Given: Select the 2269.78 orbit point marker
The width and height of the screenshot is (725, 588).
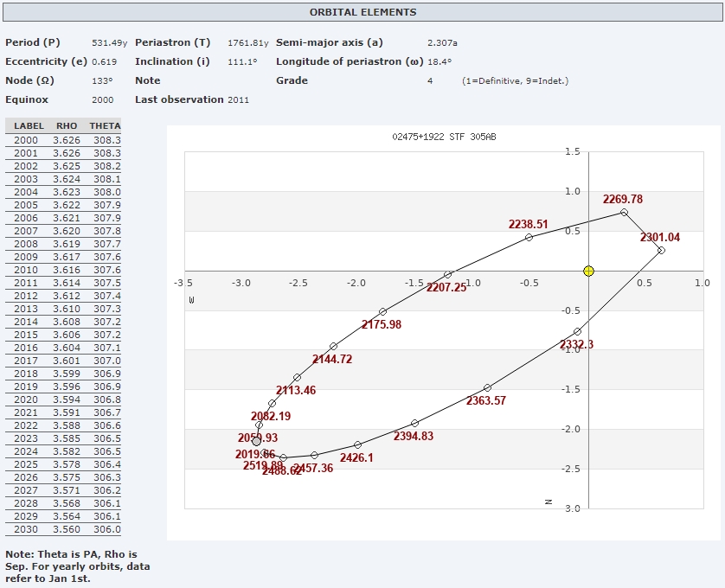Looking at the screenshot, I should (624, 212).
